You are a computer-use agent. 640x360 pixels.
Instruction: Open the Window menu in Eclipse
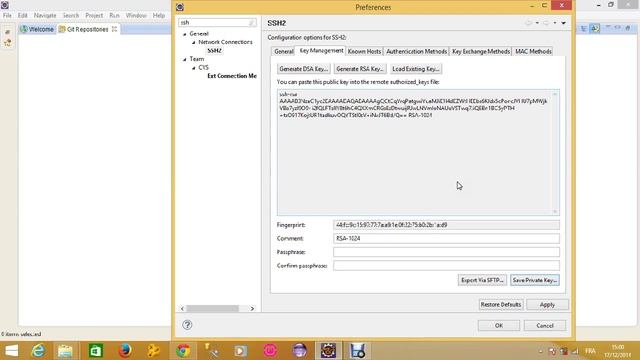pos(136,16)
